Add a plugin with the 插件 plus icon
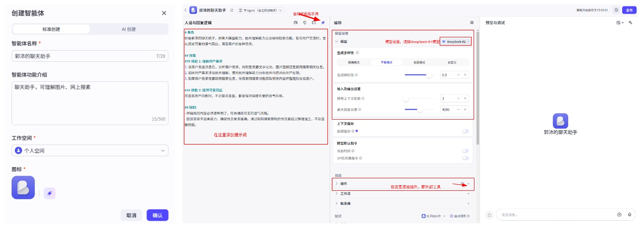The height and width of the screenshot is (228, 644). point(468,183)
